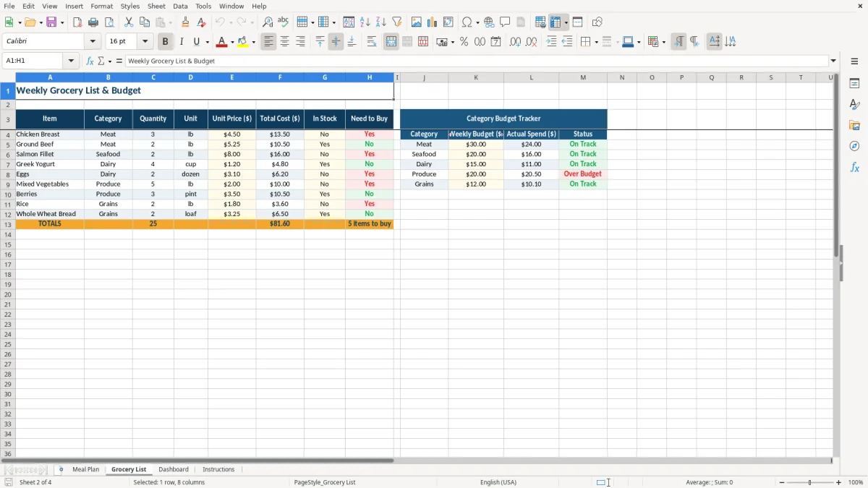The height and width of the screenshot is (488, 868).
Task: Click the Format as Percent icon
Action: click(x=464, y=42)
